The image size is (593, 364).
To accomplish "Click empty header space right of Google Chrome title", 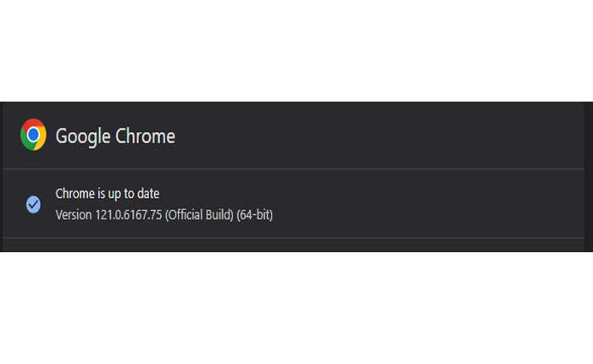I will 381,135.
